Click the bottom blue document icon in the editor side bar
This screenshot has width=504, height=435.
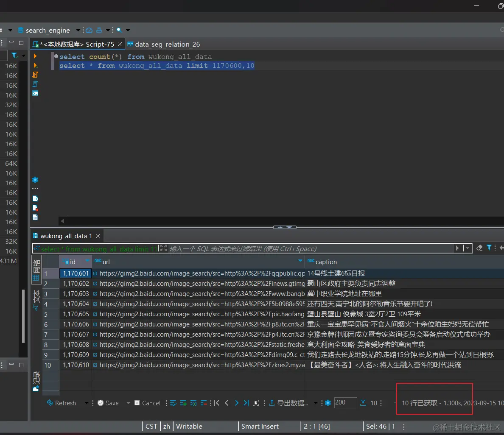(35, 217)
